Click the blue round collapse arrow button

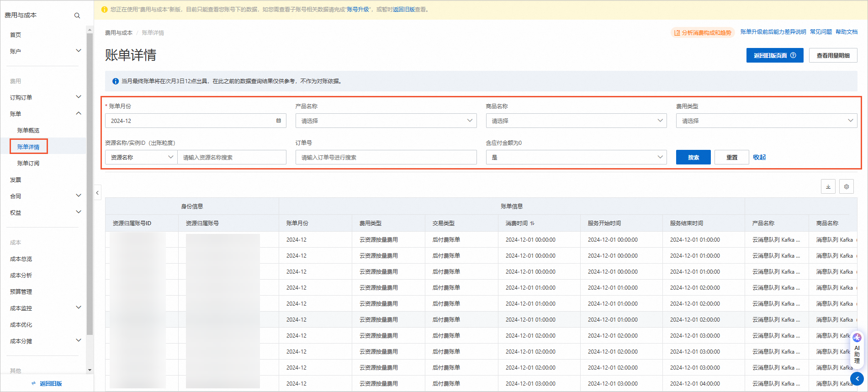click(857, 379)
